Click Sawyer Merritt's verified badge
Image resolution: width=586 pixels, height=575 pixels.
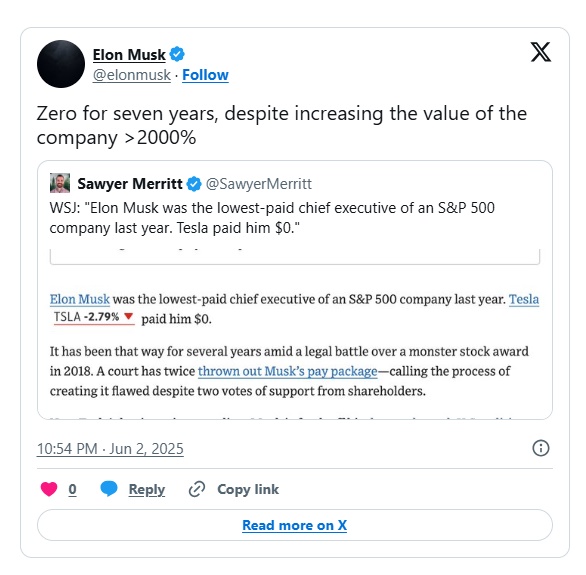[x=194, y=184]
